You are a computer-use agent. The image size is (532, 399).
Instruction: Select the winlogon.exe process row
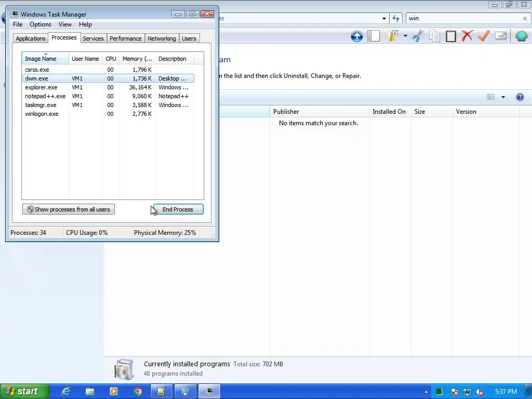[108, 114]
